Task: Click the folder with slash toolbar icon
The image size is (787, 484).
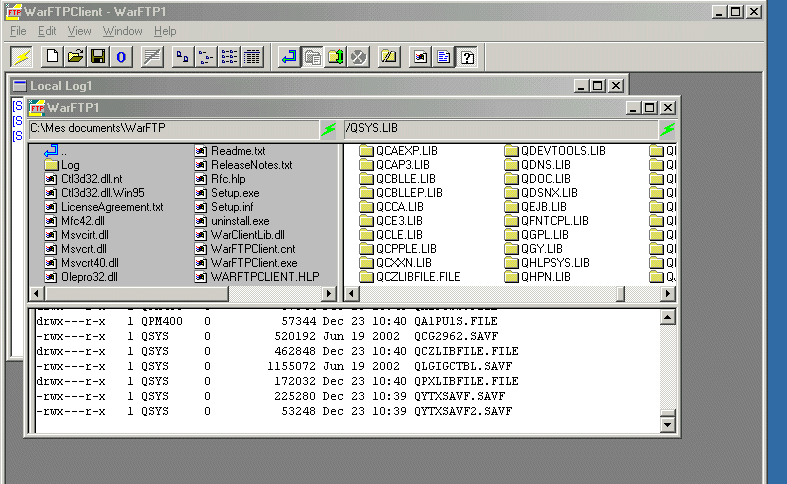Action: 389,57
